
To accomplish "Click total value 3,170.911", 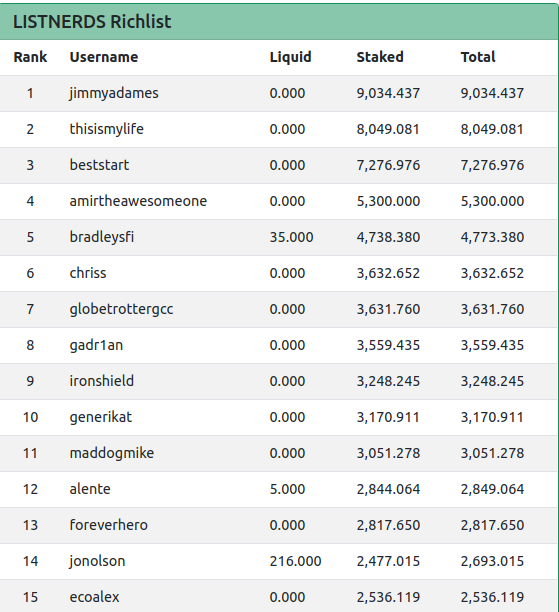I will click(x=492, y=417).
